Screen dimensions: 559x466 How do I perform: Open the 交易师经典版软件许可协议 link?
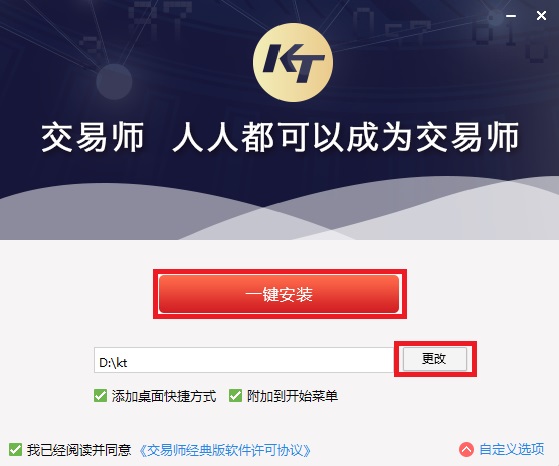pyautogui.click(x=225, y=450)
